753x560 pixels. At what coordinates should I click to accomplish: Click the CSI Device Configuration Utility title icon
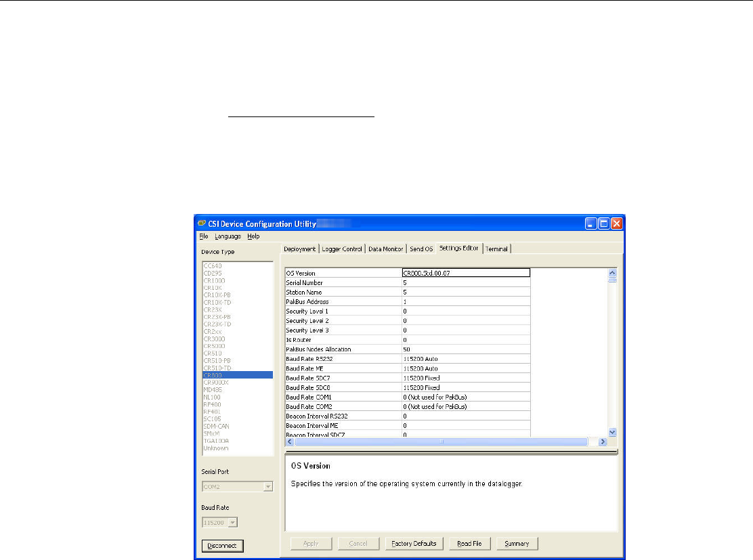point(202,223)
